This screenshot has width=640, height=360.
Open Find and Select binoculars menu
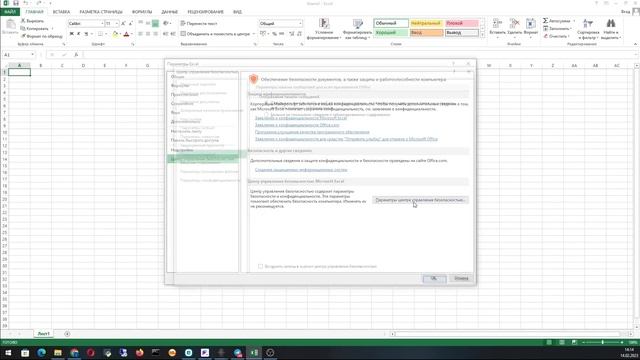(611, 29)
